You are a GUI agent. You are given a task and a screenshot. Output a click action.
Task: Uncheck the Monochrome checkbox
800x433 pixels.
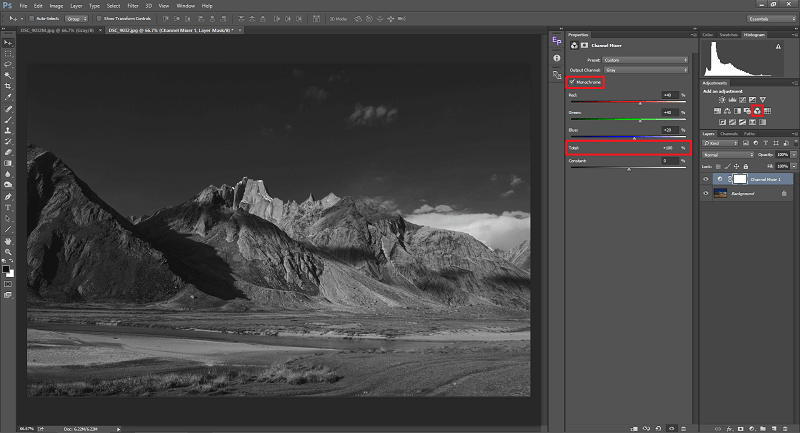tap(572, 82)
